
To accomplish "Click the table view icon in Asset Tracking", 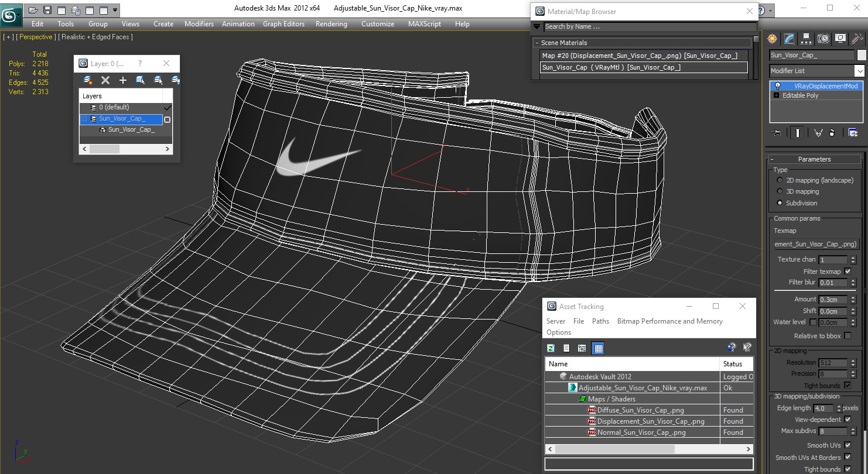I will (x=598, y=348).
